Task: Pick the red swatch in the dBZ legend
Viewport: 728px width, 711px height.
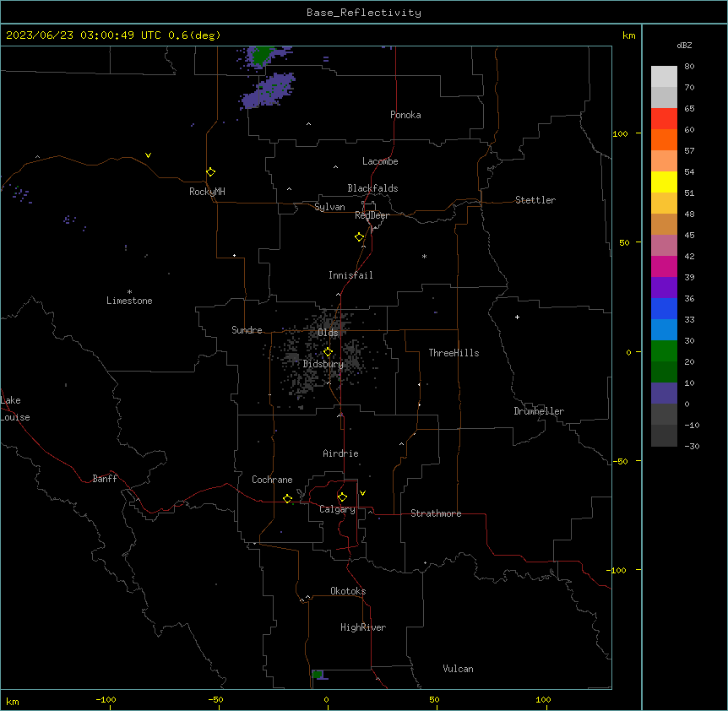Action: (664, 118)
